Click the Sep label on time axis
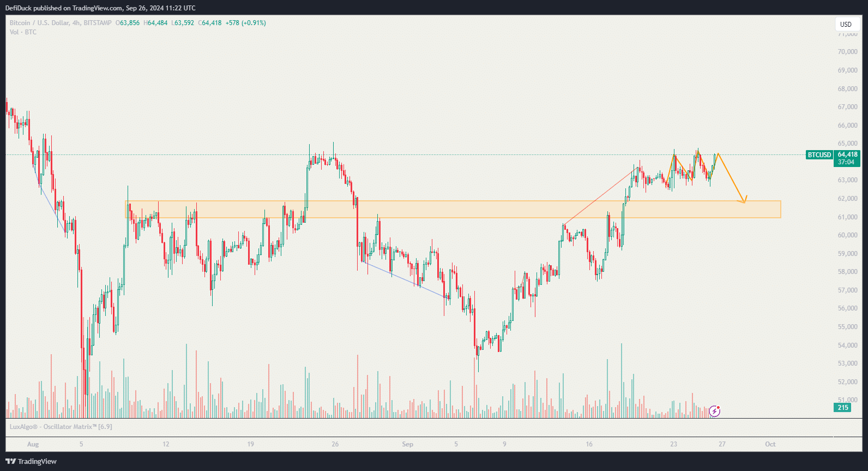Image resolution: width=868 pixels, height=471 pixels. (x=407, y=444)
